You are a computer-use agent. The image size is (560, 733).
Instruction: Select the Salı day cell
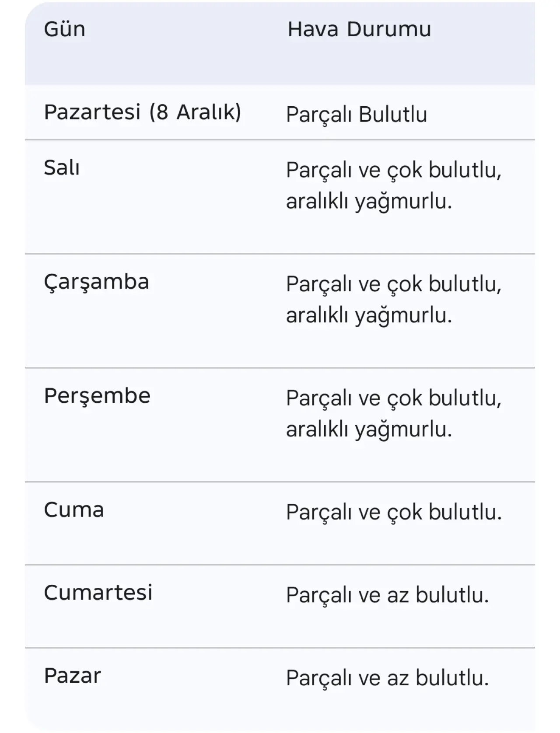point(62,168)
